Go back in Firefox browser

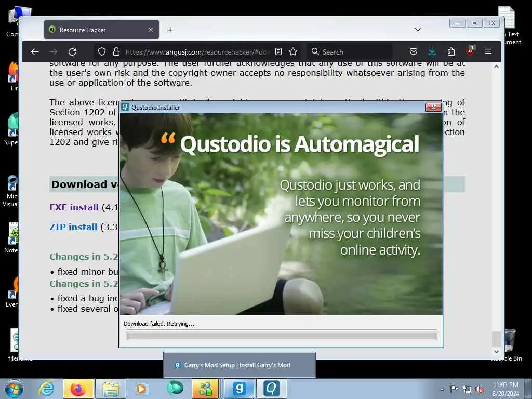pos(35,52)
